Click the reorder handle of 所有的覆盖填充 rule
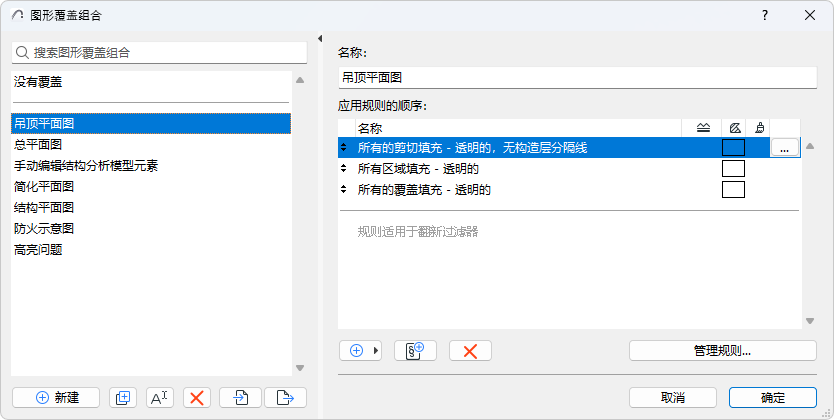The width and height of the screenshot is (834, 420). tap(344, 189)
